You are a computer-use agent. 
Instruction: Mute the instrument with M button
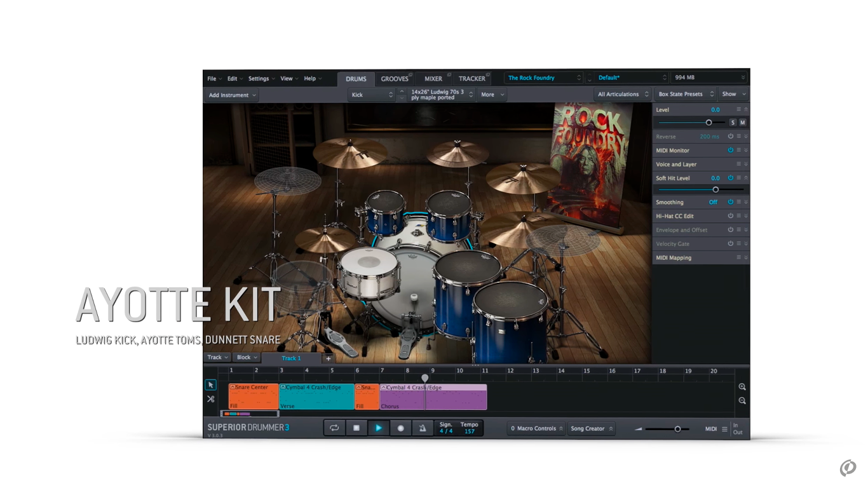742,123
